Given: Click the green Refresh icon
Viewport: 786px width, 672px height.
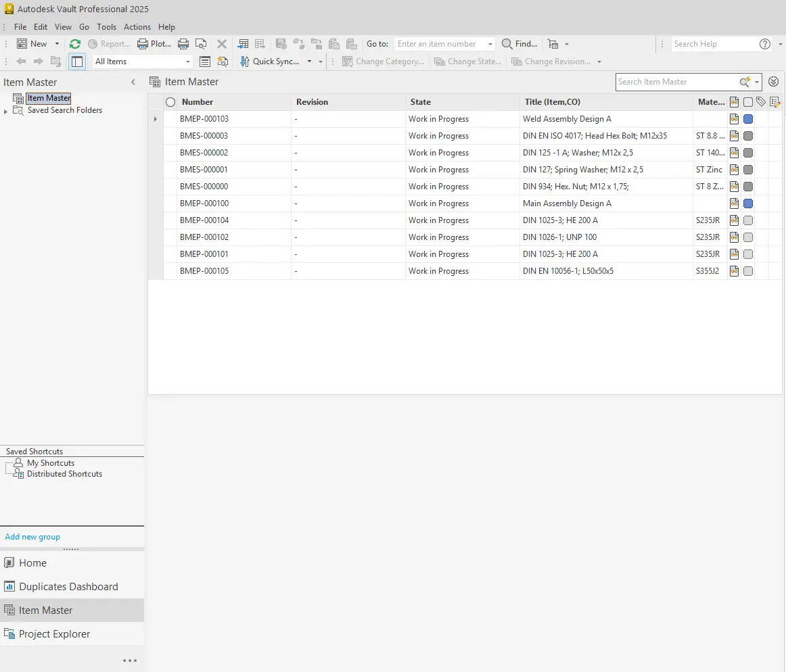Looking at the screenshot, I should coord(74,44).
